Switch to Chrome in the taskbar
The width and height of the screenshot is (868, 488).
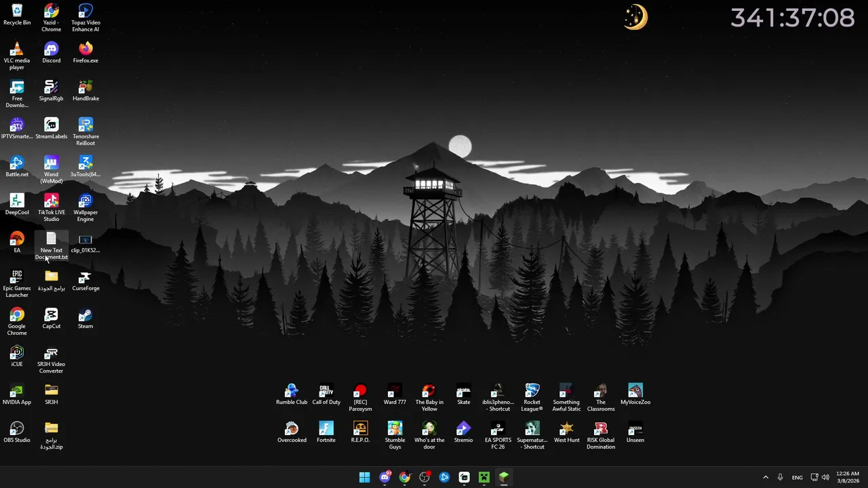pyautogui.click(x=404, y=477)
